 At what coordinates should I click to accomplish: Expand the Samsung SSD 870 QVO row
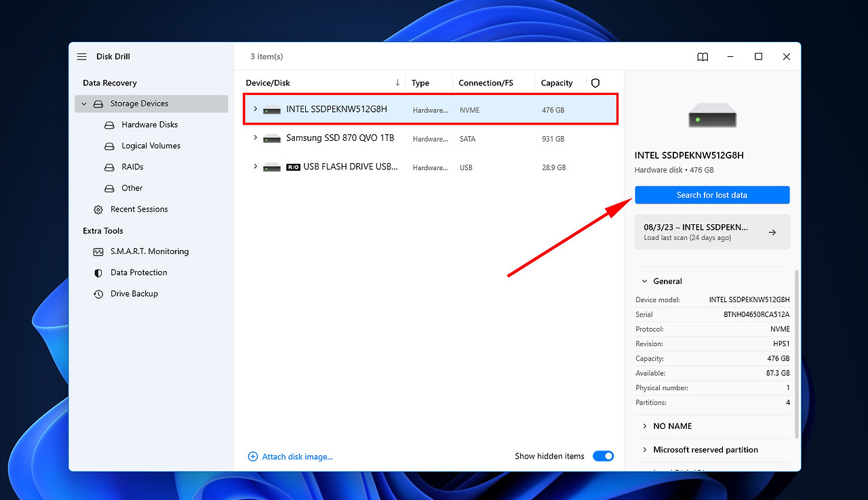click(x=256, y=138)
